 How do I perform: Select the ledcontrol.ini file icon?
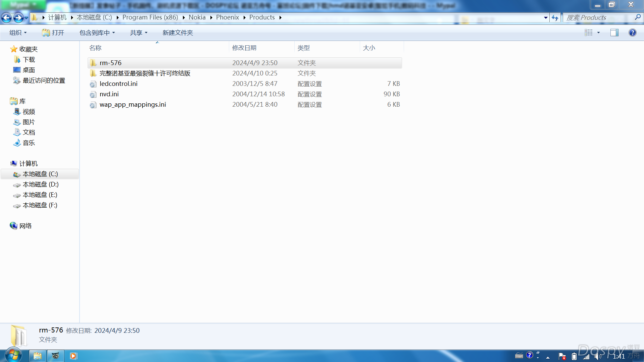[93, 84]
